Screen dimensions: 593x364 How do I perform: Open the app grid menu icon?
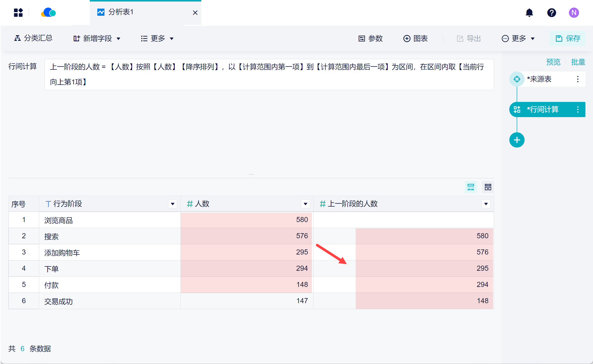(18, 12)
